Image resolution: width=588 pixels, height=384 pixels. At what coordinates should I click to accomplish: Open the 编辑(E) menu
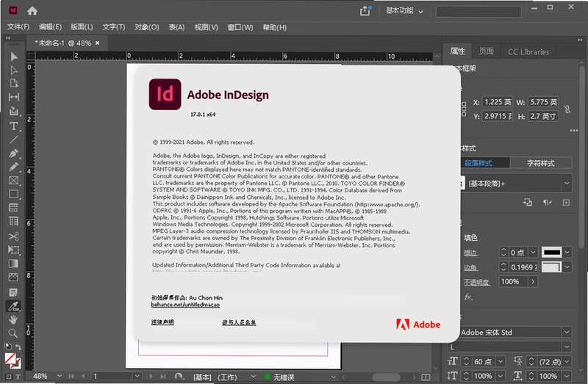pos(50,27)
